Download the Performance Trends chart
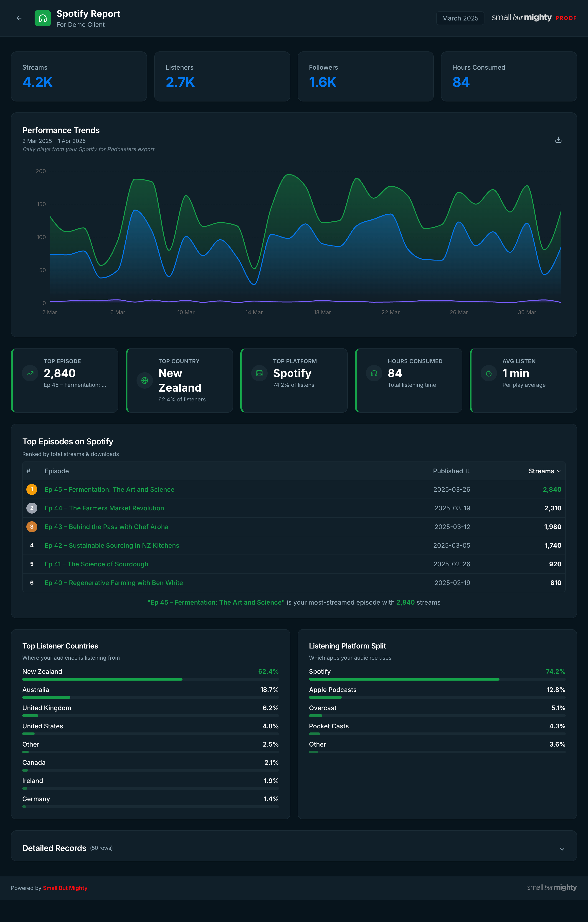 tap(558, 140)
